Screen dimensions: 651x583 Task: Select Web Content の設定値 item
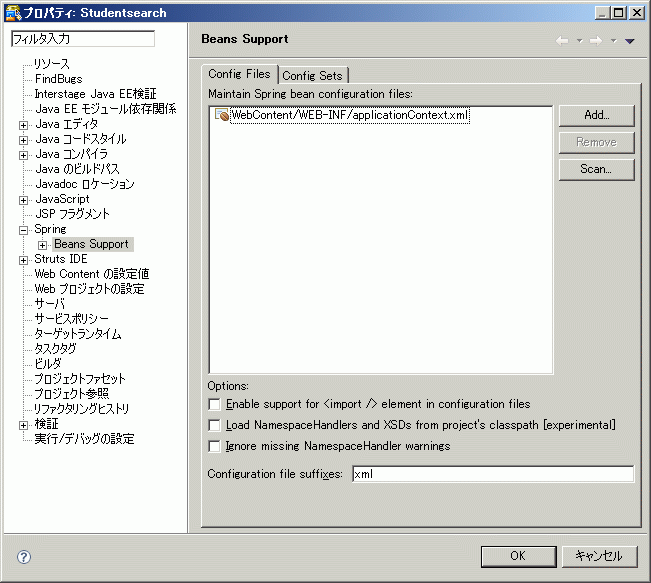(x=92, y=274)
